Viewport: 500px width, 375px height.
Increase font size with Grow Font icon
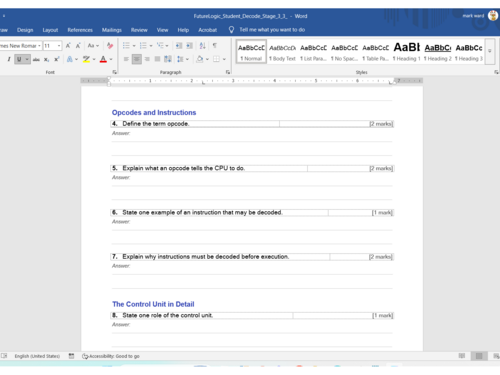click(68, 46)
